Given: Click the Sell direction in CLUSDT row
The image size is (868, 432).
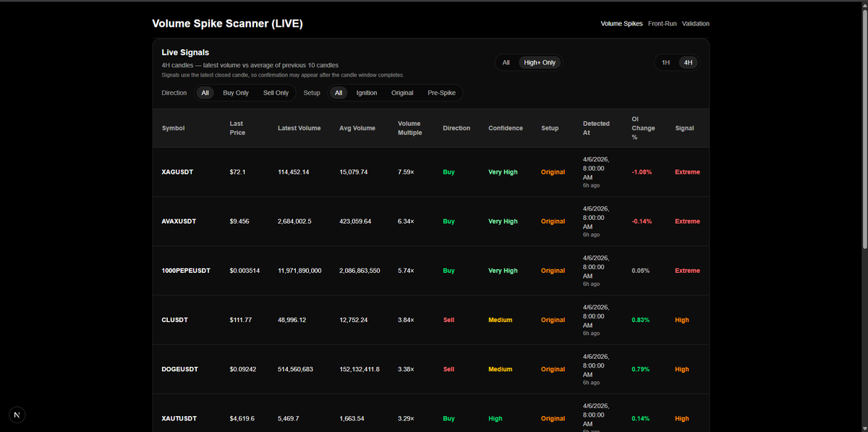Looking at the screenshot, I should 448,320.
